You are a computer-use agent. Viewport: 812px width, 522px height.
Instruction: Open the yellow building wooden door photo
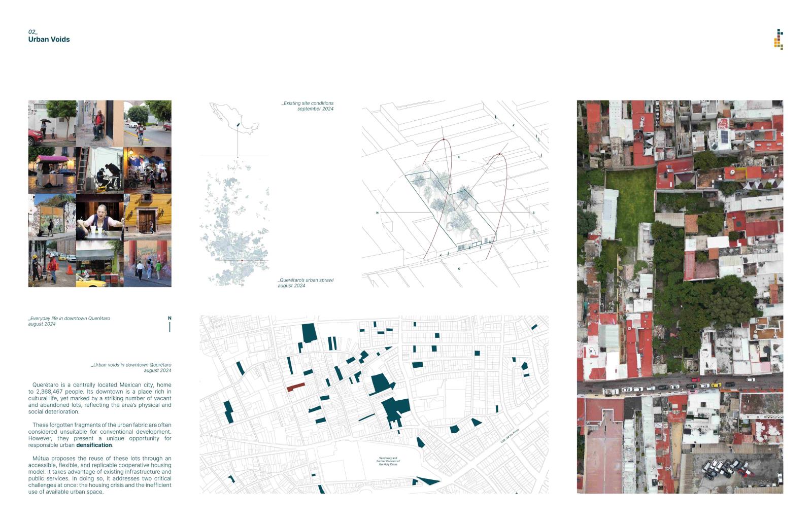tap(147, 217)
